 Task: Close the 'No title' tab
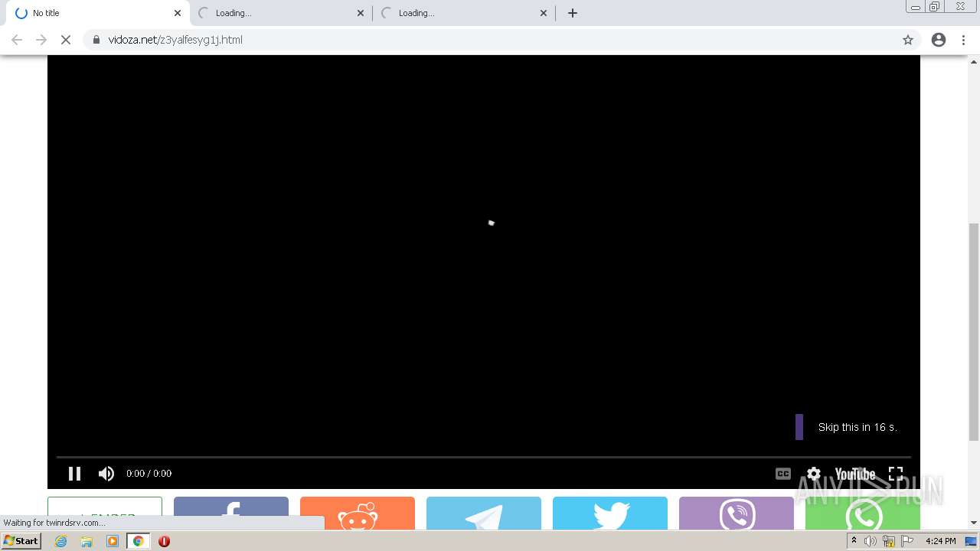pos(178,13)
